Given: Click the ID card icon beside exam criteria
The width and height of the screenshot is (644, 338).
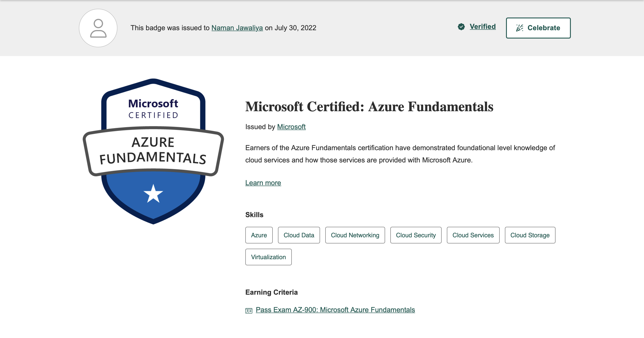Looking at the screenshot, I should pyautogui.click(x=249, y=310).
